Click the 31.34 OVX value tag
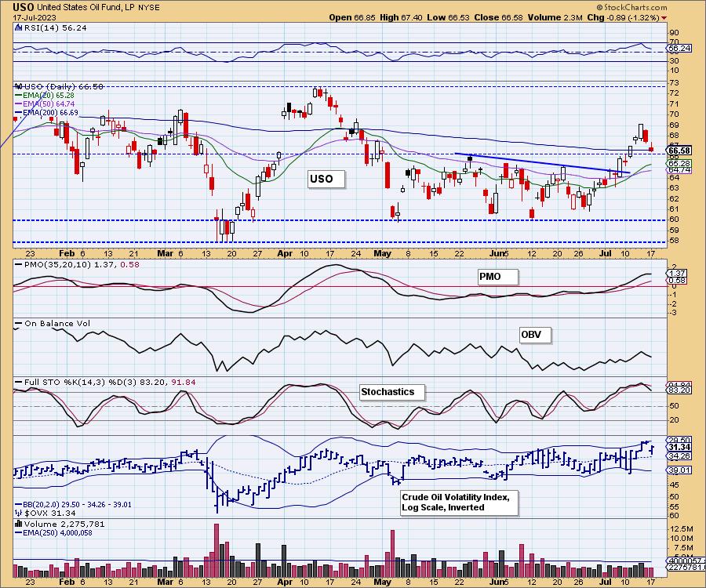The image size is (706, 588). (x=679, y=447)
